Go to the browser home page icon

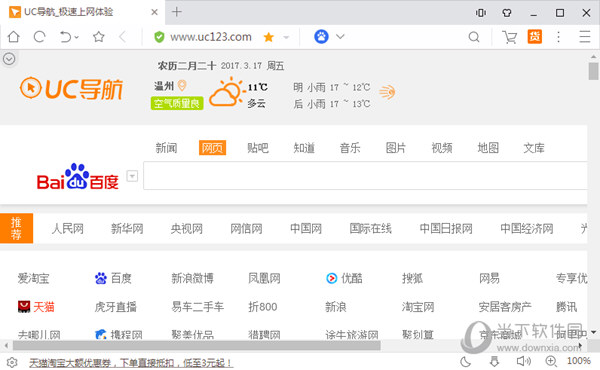(14, 37)
